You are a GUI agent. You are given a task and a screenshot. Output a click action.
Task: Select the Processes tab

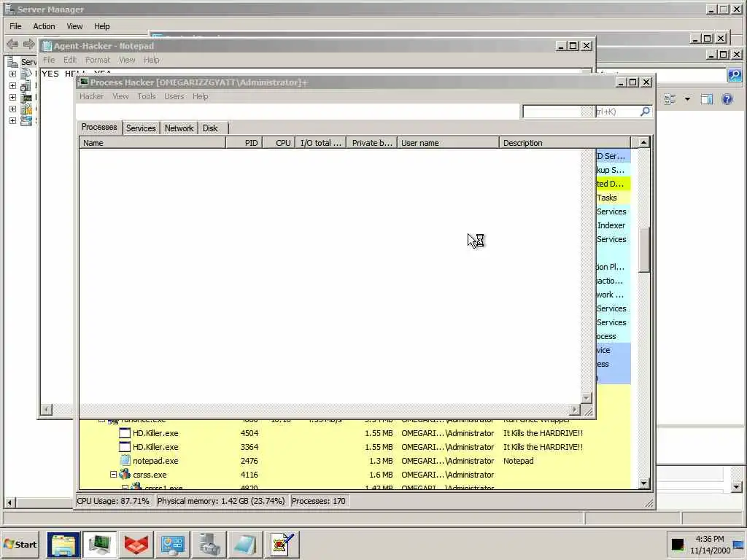[x=99, y=127]
